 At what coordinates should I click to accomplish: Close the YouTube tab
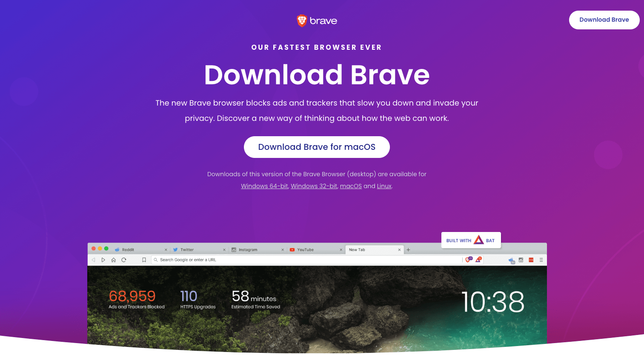pos(341,250)
